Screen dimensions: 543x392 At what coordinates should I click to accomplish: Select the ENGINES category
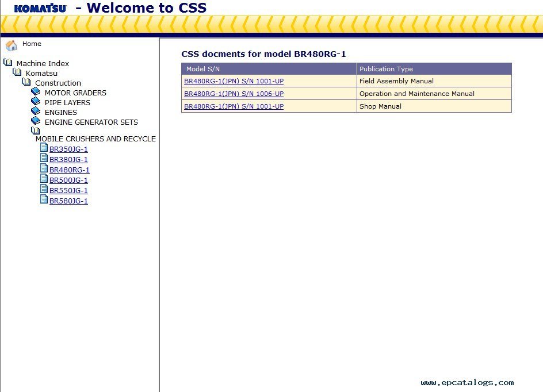tap(61, 113)
